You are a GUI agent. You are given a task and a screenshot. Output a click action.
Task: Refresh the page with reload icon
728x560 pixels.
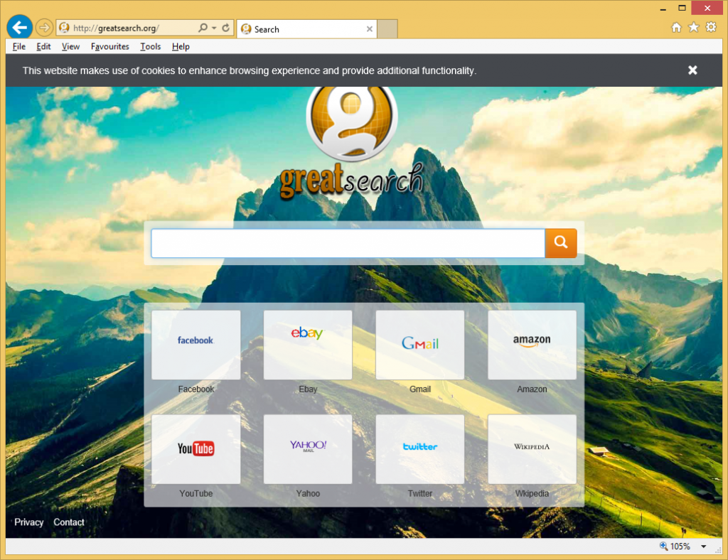[225, 28]
